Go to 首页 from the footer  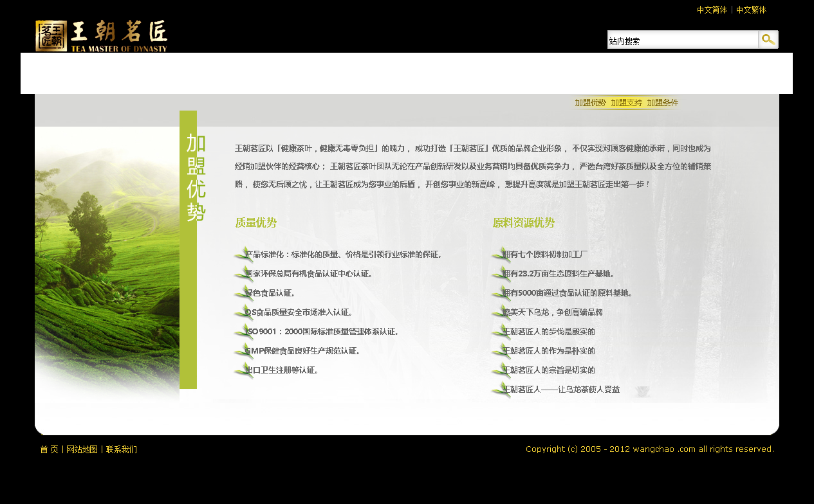pos(49,449)
